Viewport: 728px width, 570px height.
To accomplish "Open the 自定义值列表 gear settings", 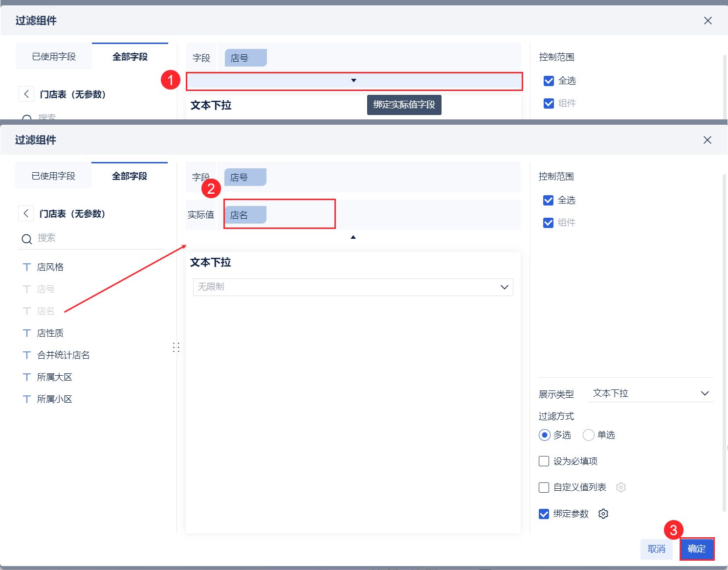I will pos(621,487).
